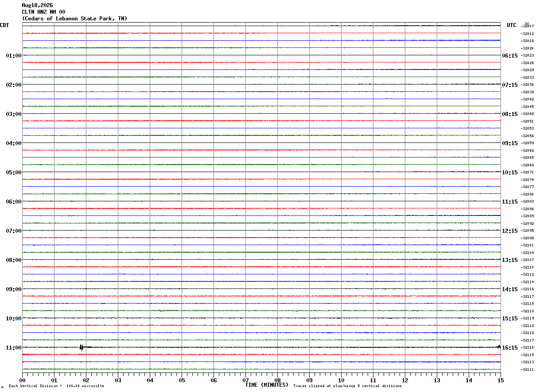Viewport: 536px width, 392px height.
Task: Click the 16:15 UTC time label
Action: 509,348
